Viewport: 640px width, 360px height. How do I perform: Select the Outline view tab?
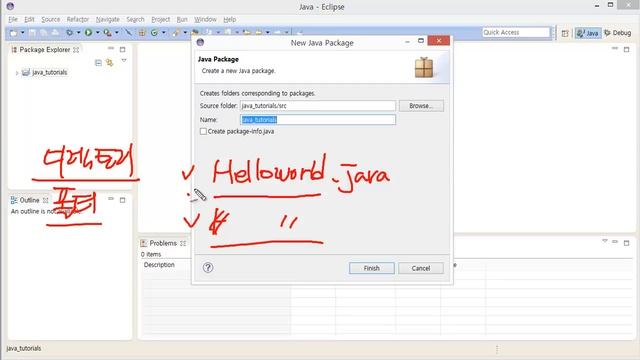tap(29, 200)
